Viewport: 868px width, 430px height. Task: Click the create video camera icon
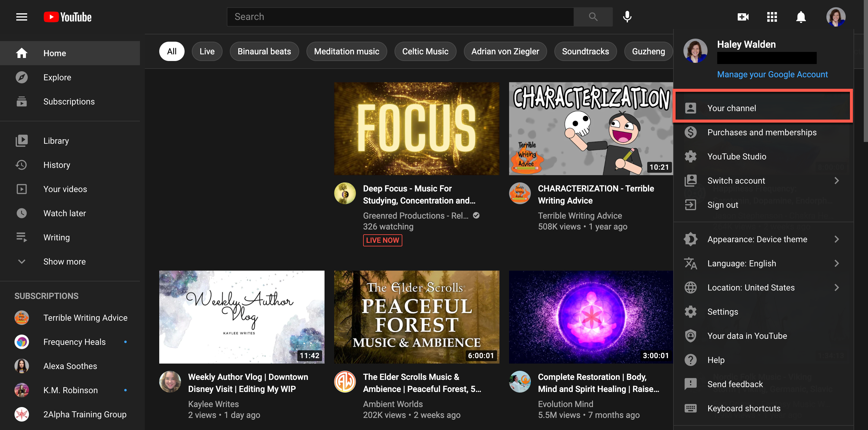point(743,17)
